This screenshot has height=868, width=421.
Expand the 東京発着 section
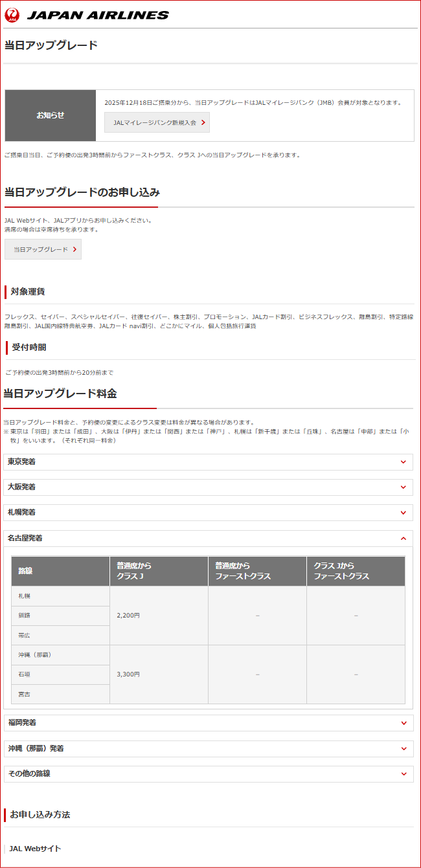[209, 462]
